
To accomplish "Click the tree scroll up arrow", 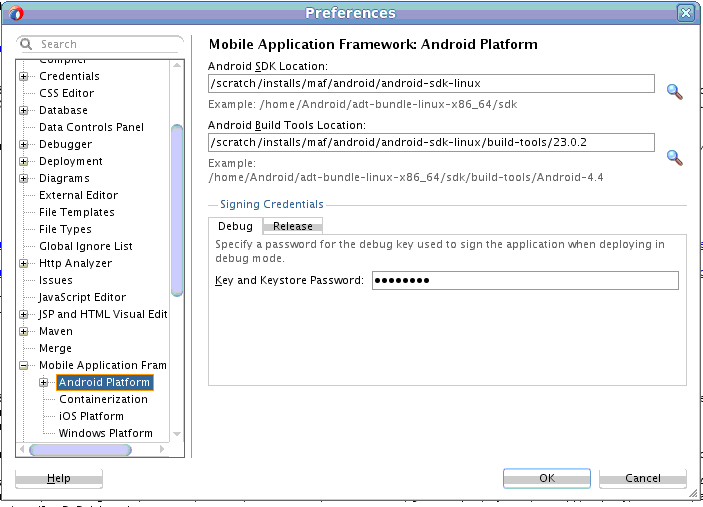I will coord(177,65).
